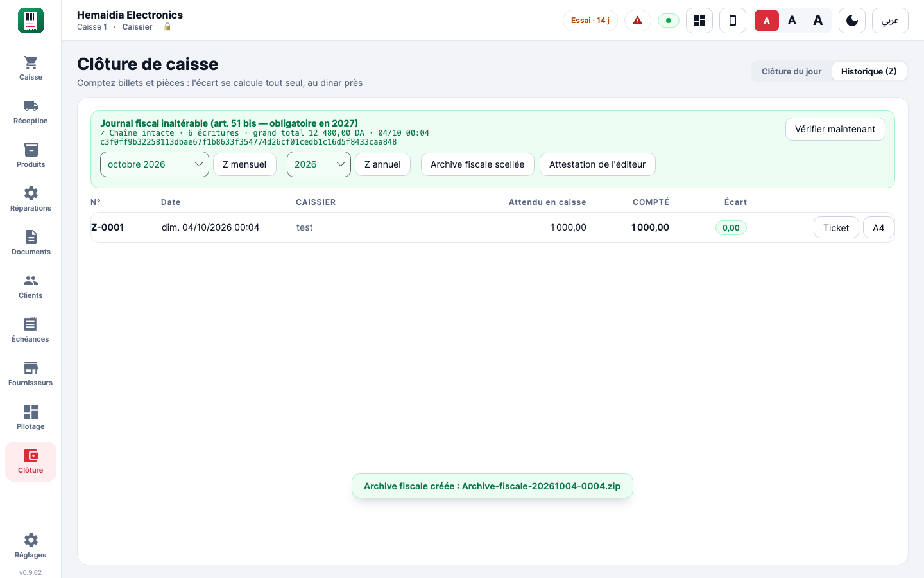Open the Documents section
The width and height of the screenshot is (924, 578).
tap(31, 243)
